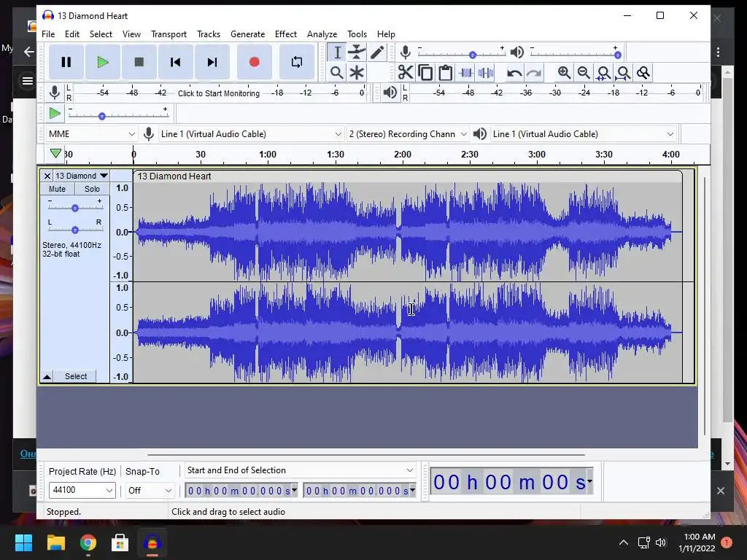
Task: Open the Project Rate 44100 dropdown
Action: click(82, 490)
